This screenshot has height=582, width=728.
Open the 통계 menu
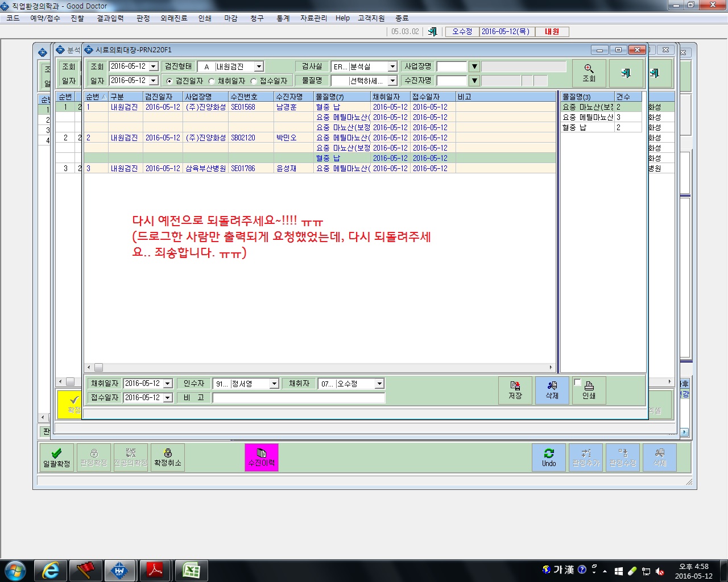tap(283, 18)
